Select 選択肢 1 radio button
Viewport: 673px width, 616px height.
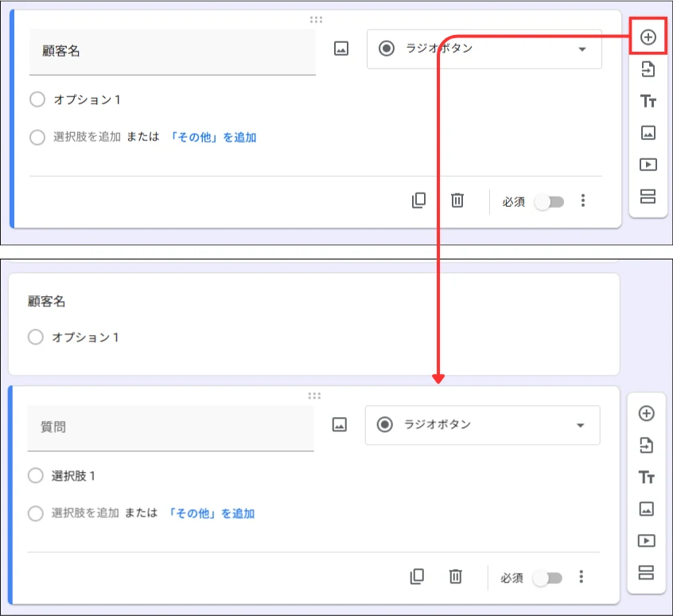pos(36,476)
